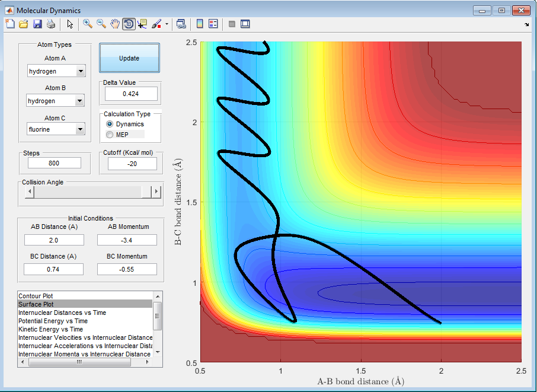This screenshot has width=537, height=392.
Task: Toggle the Rotate 3D tool
Action: tap(129, 24)
